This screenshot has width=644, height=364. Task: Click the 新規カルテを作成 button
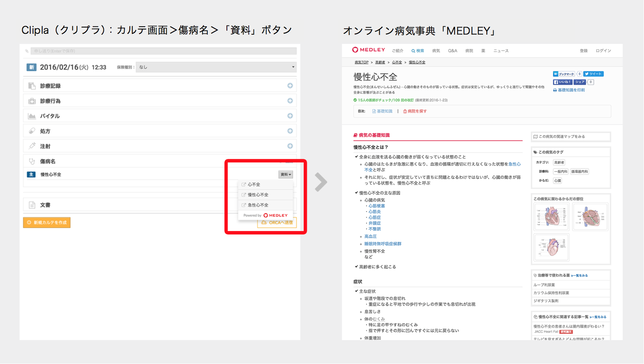47,223
